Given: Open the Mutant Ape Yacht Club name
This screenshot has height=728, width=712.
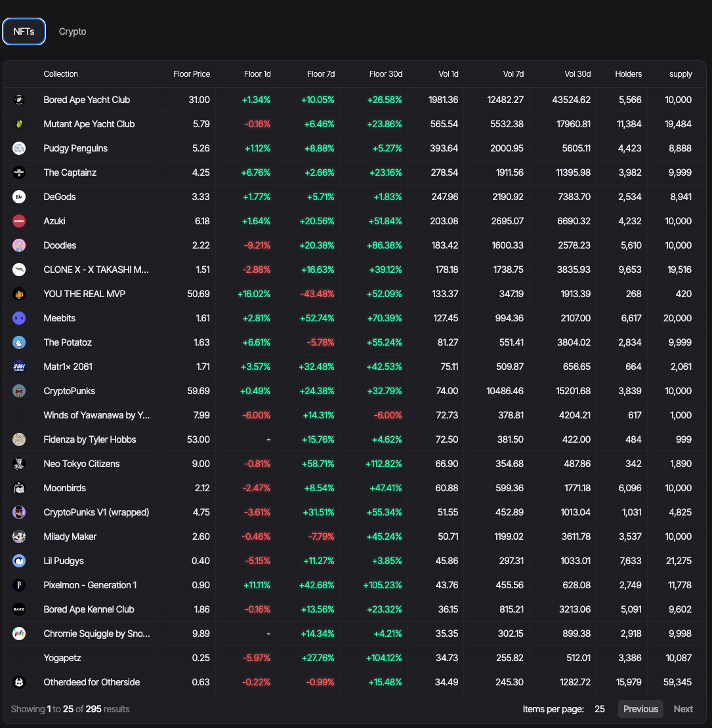Looking at the screenshot, I should 89,124.
